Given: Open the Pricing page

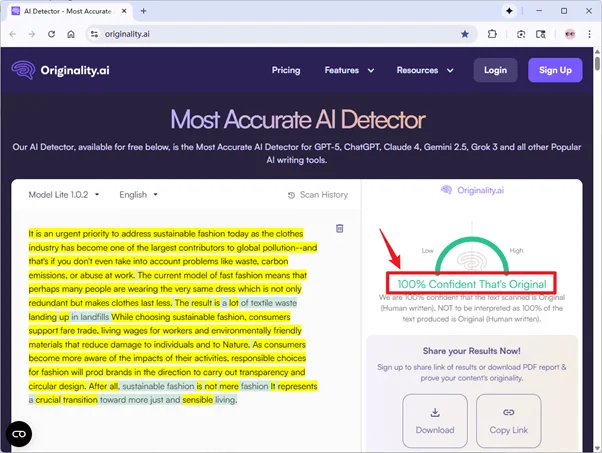Looking at the screenshot, I should point(286,71).
